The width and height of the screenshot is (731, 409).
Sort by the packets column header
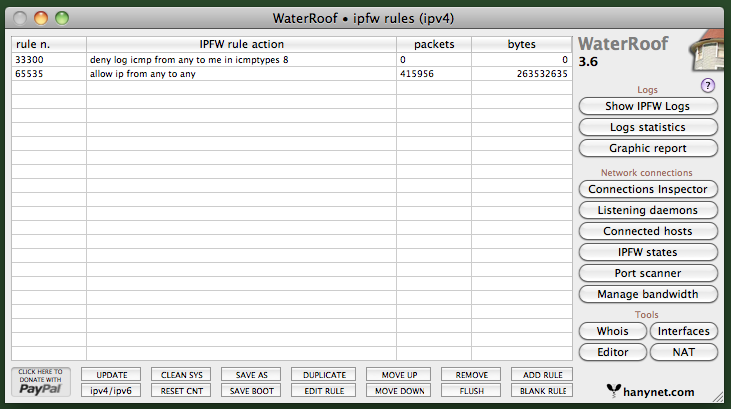pos(433,44)
